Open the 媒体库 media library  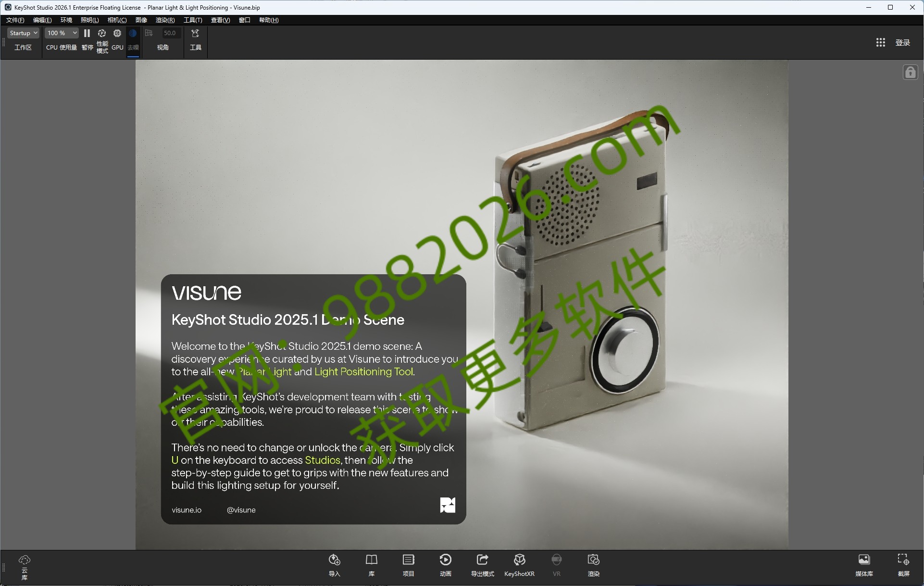point(864,560)
